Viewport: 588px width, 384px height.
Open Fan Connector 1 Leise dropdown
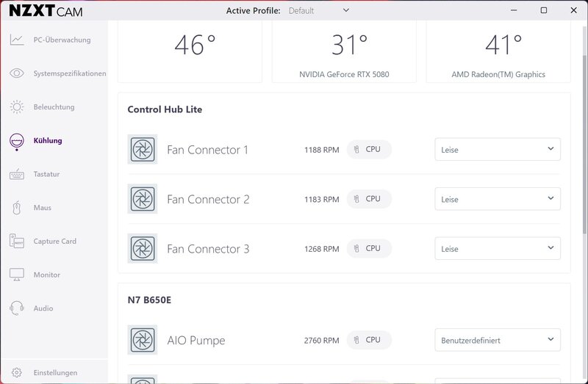pyautogui.click(x=498, y=149)
